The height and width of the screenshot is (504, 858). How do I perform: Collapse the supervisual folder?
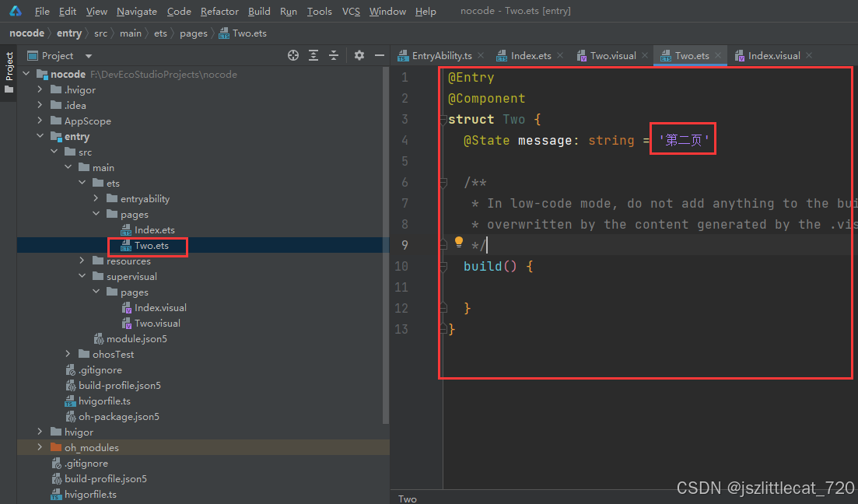pyautogui.click(x=82, y=276)
